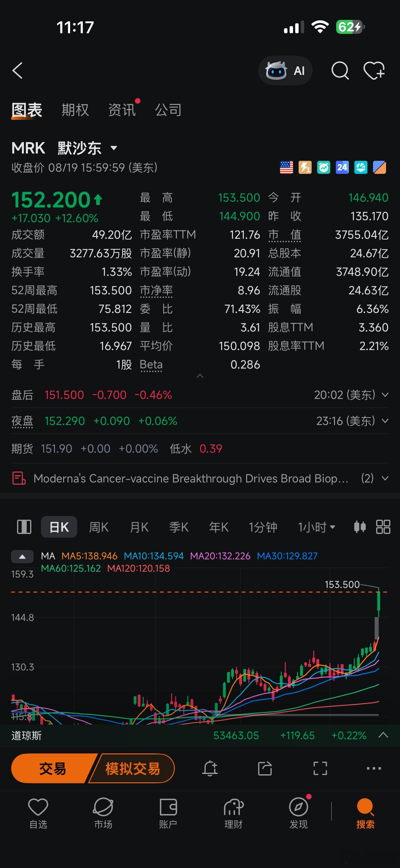Expand the 道琼斯 index bar chevron
Screen dimensions: 400x868
383,735
